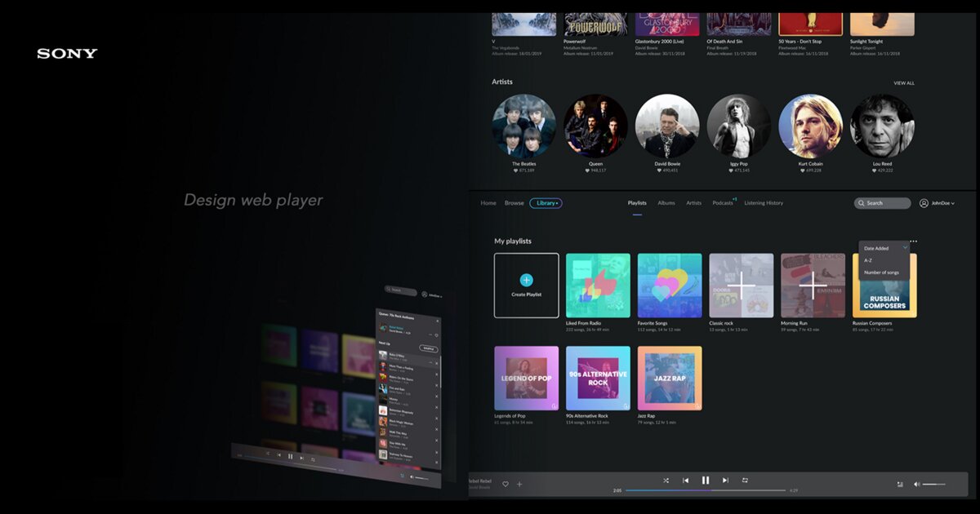Screen dimensions: 980x514
Task: Click the Sony logo
Action: 67,54
